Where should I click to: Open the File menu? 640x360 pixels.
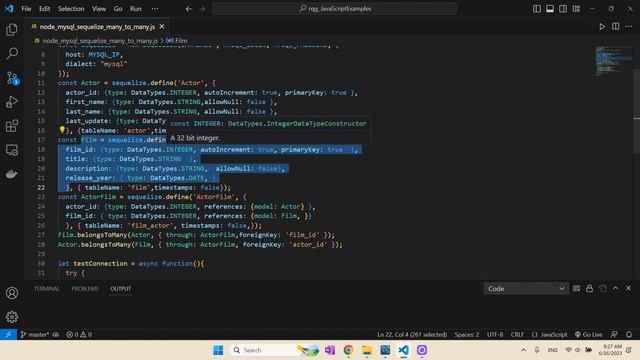[x=26, y=9]
